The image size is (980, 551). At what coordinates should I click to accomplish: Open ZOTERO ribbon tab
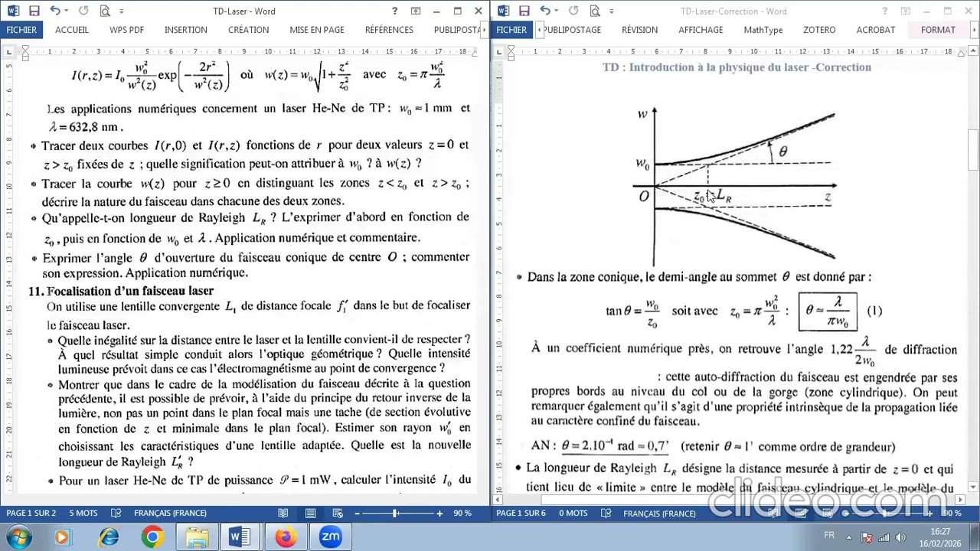[x=819, y=30]
